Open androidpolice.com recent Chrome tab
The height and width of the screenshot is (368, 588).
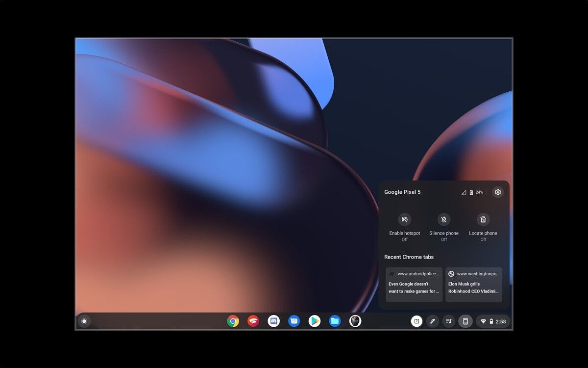pyautogui.click(x=414, y=285)
